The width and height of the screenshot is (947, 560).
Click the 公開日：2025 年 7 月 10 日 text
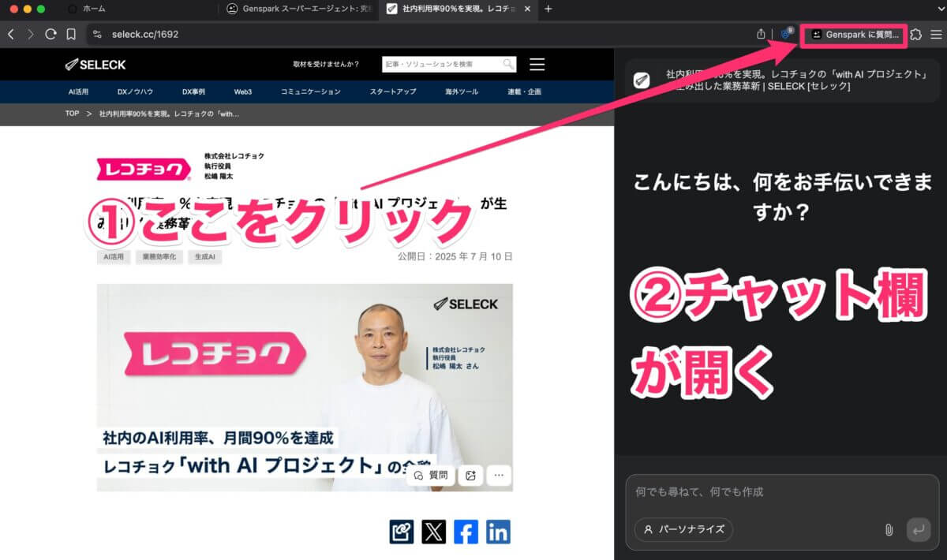point(455,256)
